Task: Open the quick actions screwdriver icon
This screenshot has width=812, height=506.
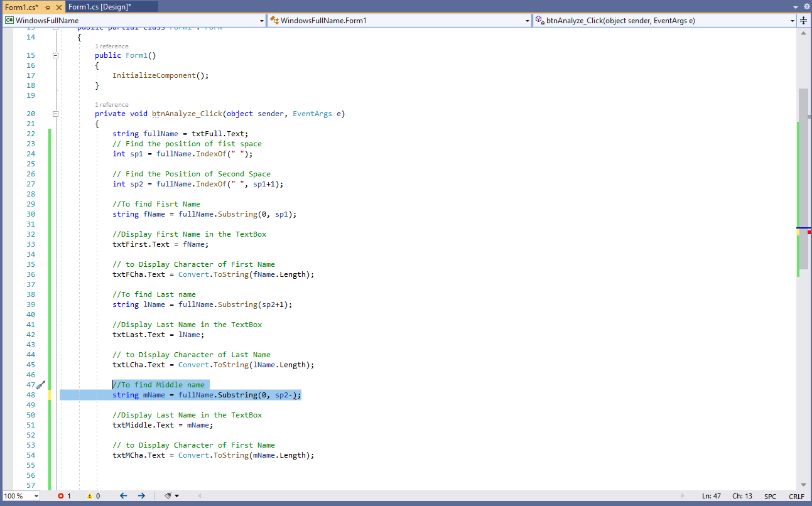Action: pyautogui.click(x=40, y=385)
